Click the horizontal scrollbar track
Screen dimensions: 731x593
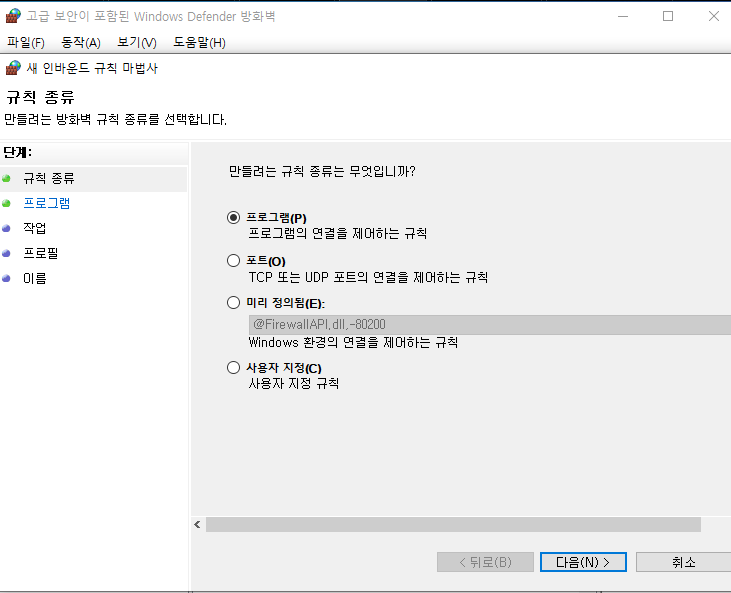click(x=453, y=524)
